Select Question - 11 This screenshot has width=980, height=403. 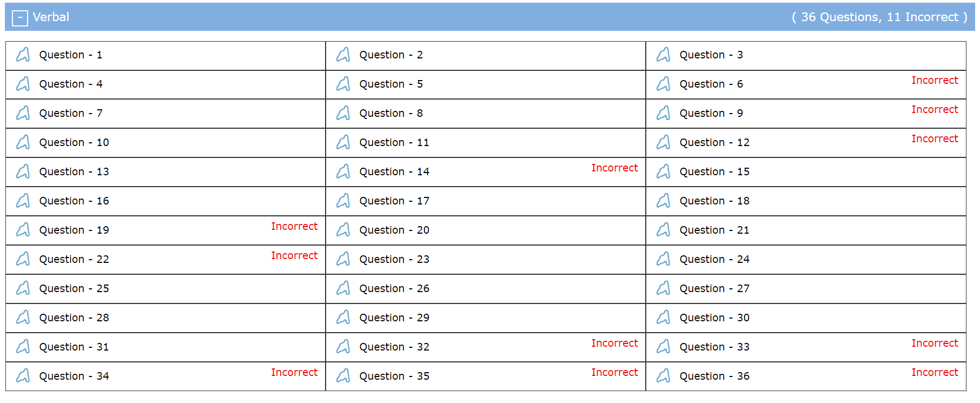tap(395, 142)
